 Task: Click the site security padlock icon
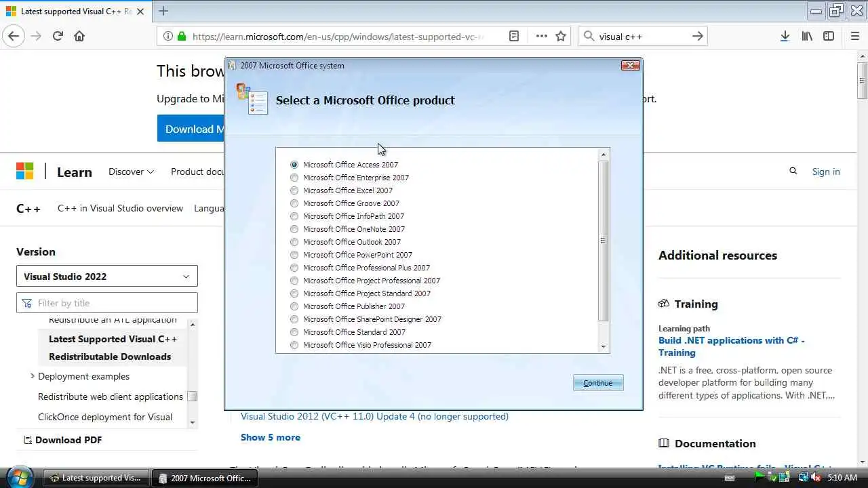182,36
